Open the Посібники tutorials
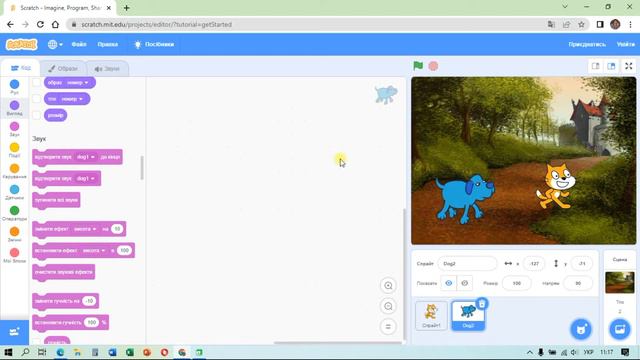Screen dimensions: 640x360 [154, 44]
